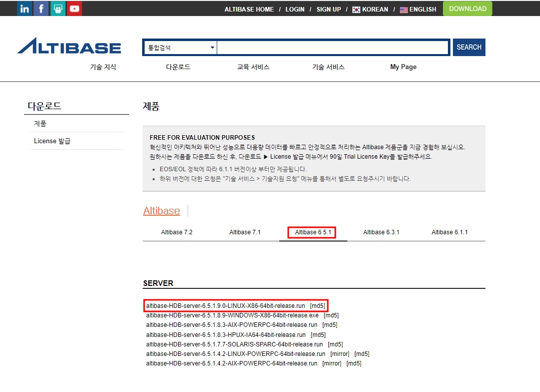Open md5 for the HPUX-IA64 server file
Viewport: 540px width, 392px height.
click(318, 335)
